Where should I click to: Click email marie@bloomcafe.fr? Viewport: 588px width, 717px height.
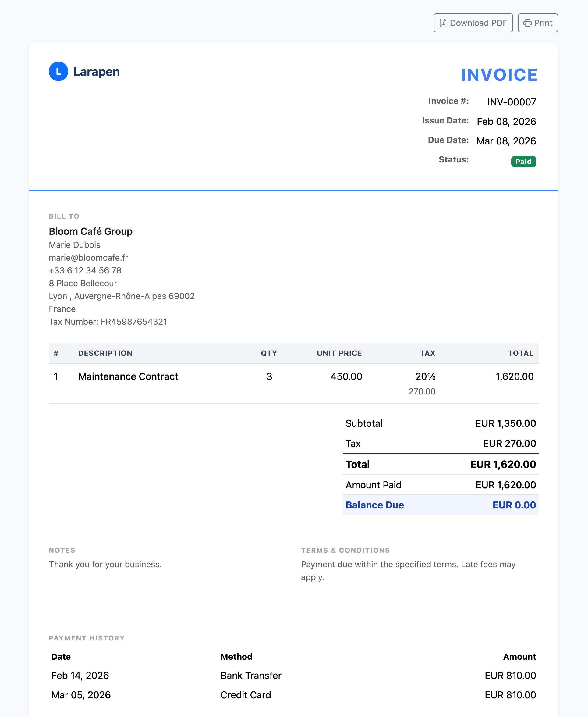(x=88, y=258)
